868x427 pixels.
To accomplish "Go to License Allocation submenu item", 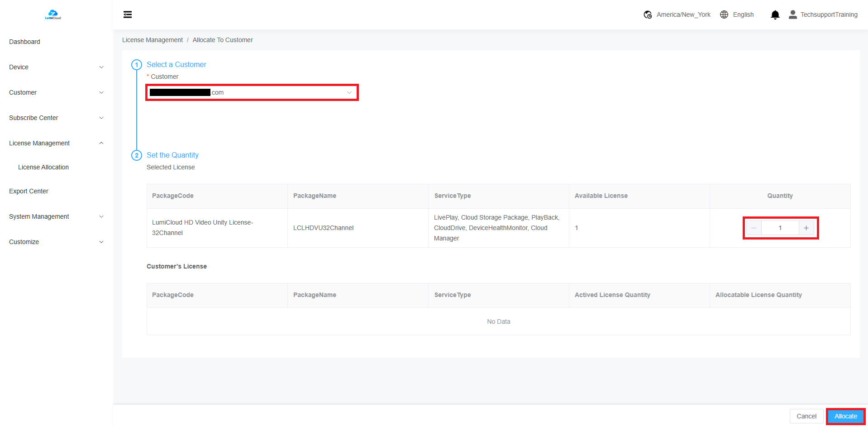I will tap(43, 167).
